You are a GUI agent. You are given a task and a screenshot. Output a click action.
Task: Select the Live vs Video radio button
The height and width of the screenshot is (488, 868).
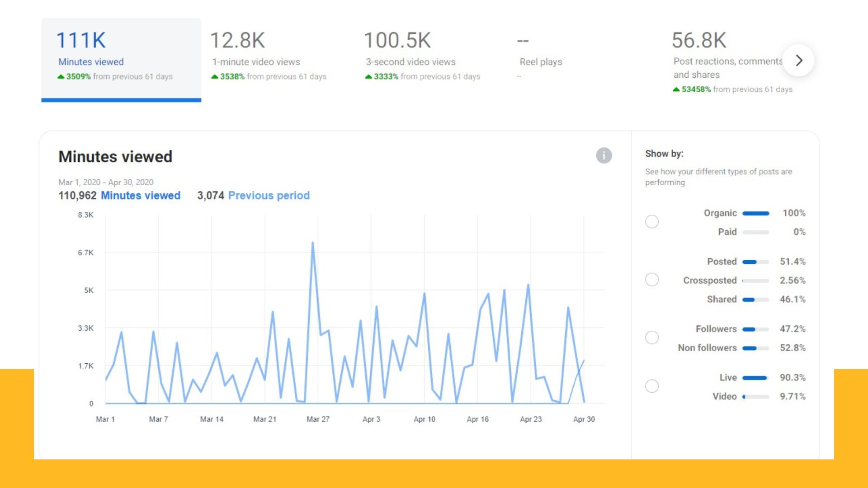coord(651,386)
